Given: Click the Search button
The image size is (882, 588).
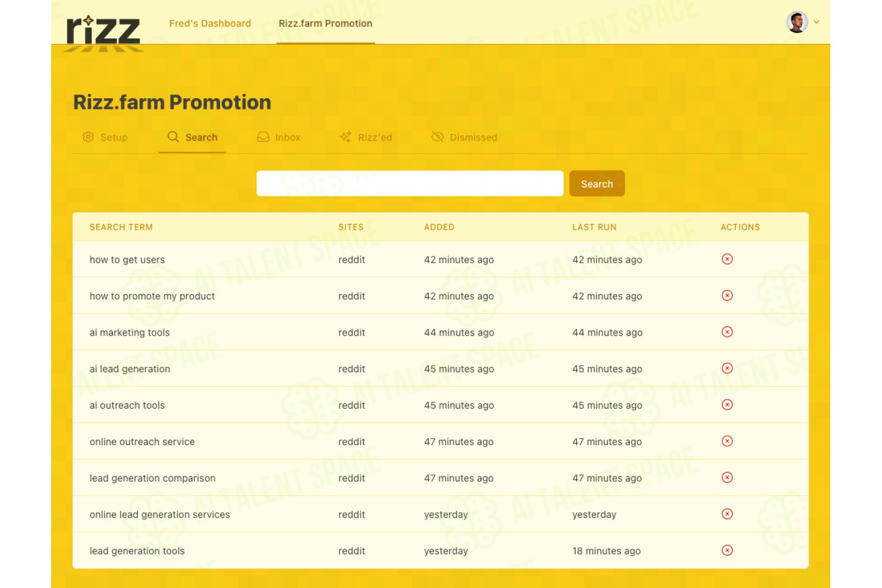Looking at the screenshot, I should pos(597,183).
